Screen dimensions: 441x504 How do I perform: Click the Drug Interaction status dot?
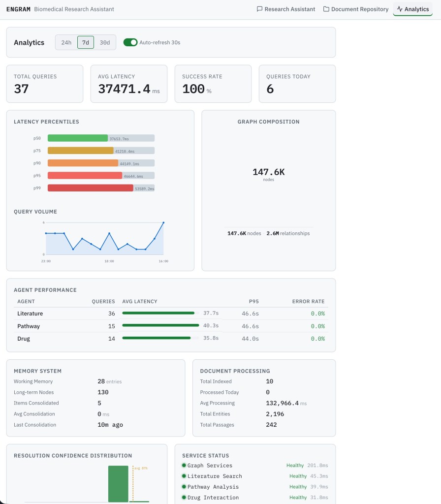[184, 498]
